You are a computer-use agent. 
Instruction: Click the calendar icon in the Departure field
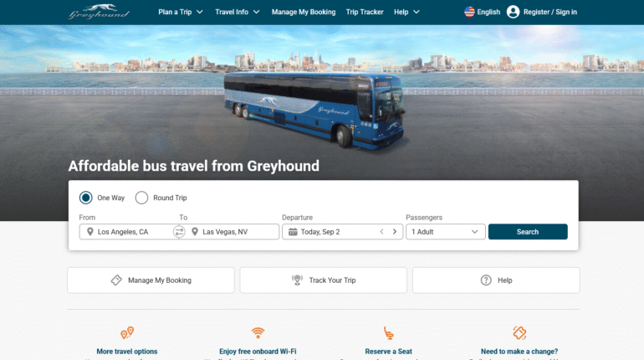(293, 232)
